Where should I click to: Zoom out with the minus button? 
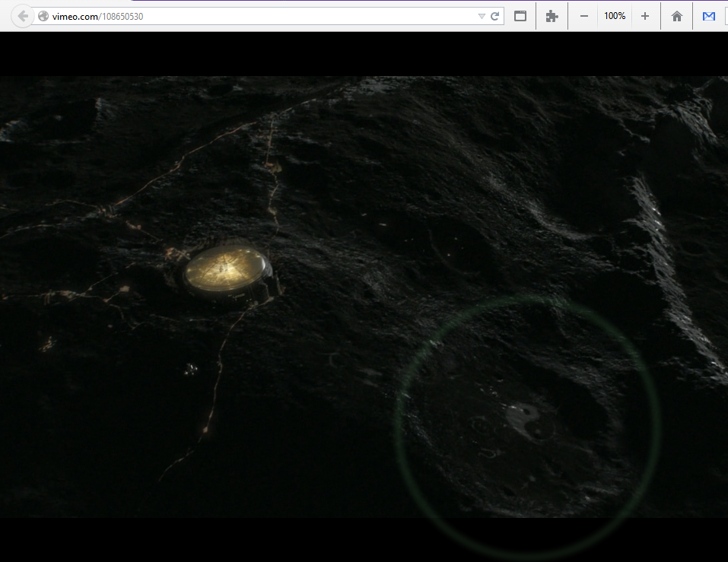pos(584,16)
